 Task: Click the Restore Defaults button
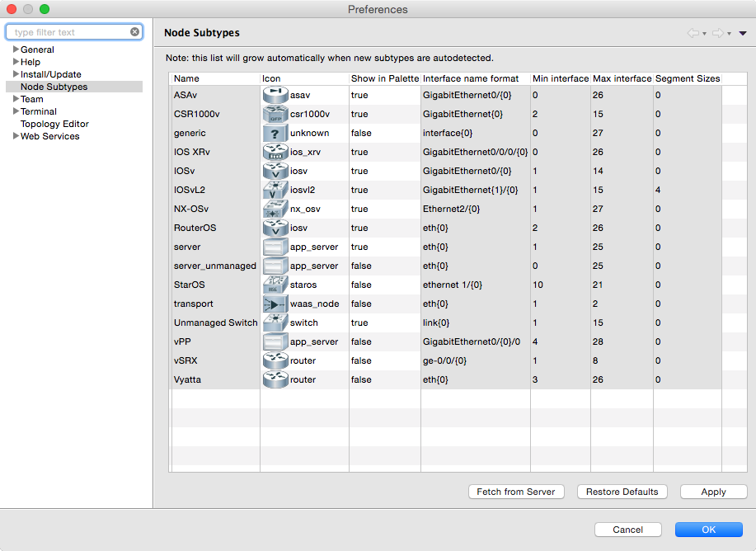coord(622,492)
